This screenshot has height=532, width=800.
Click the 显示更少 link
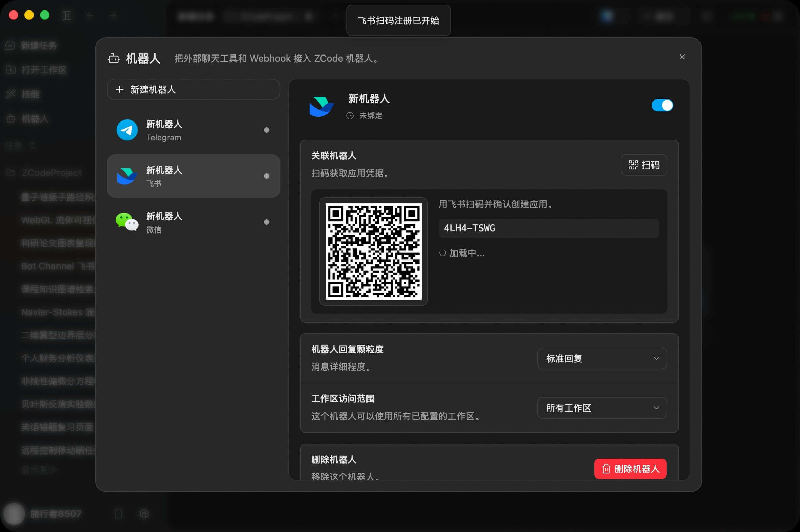point(39,470)
